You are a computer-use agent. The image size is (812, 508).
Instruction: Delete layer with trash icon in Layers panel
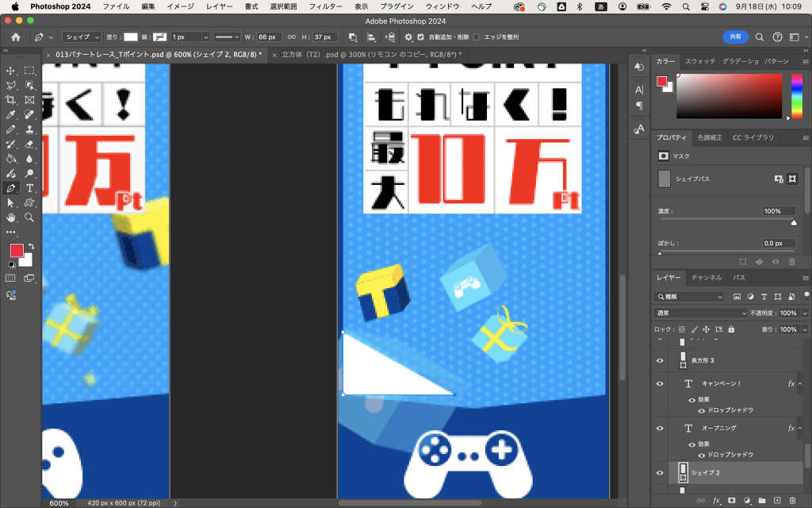click(792, 500)
